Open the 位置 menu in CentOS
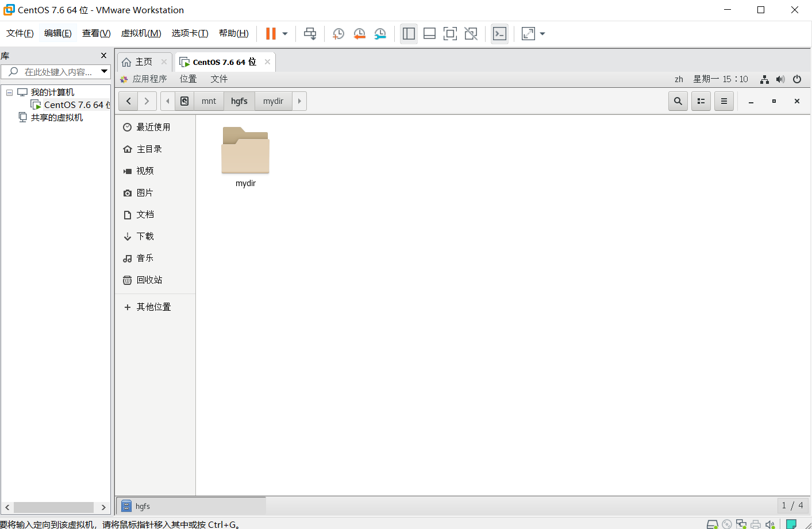 (188, 79)
